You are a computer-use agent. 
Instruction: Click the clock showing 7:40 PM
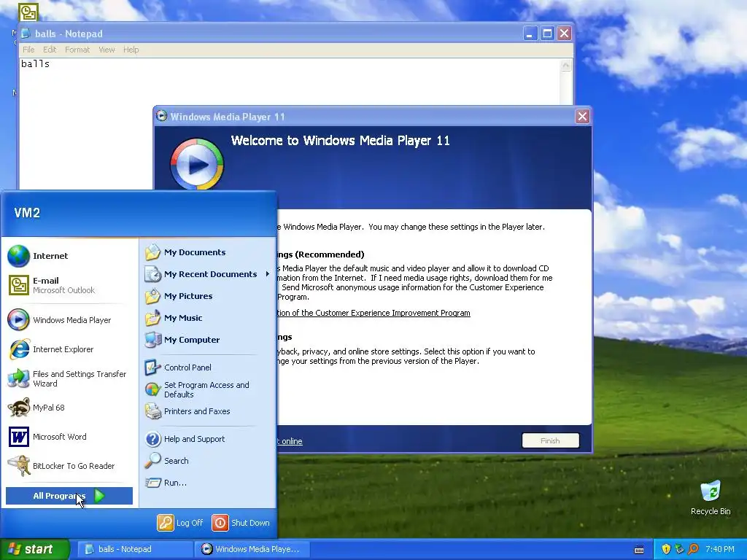tap(720, 549)
